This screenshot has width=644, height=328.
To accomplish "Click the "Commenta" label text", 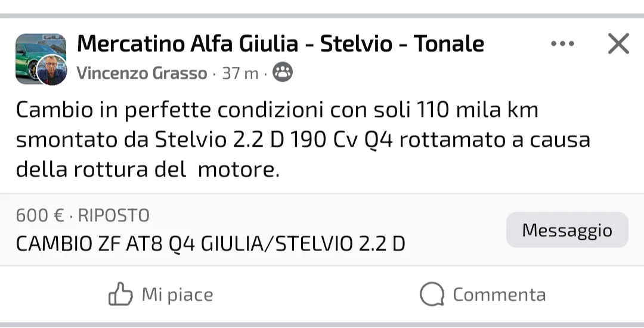I will click(x=499, y=295).
